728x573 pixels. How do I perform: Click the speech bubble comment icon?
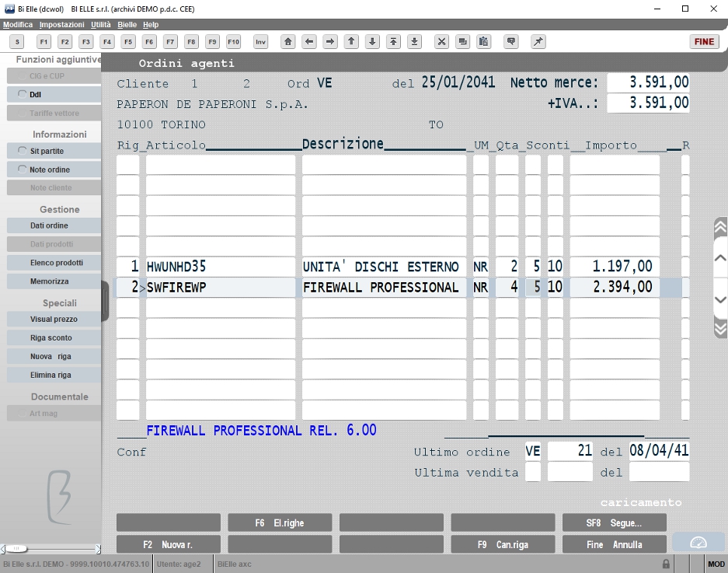[511, 42]
